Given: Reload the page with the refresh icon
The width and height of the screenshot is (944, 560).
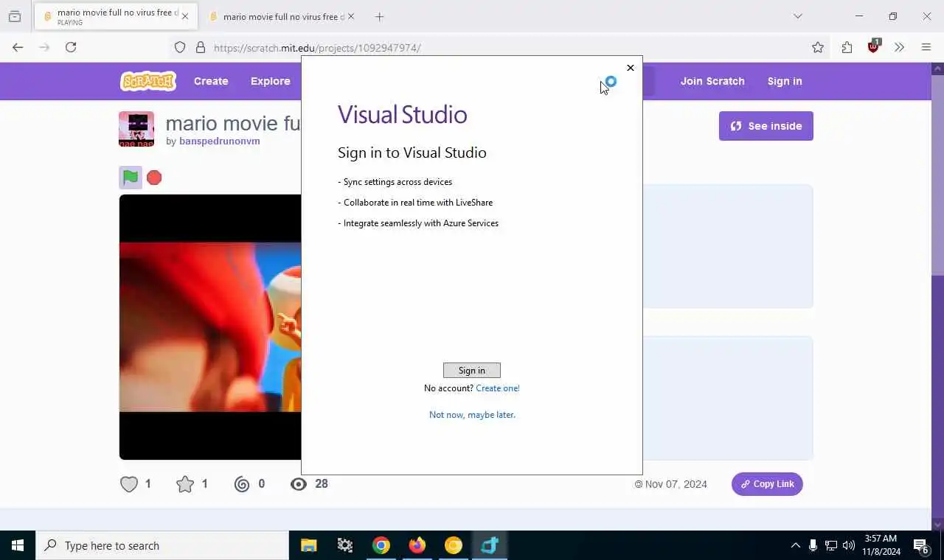Looking at the screenshot, I should pyautogui.click(x=71, y=47).
